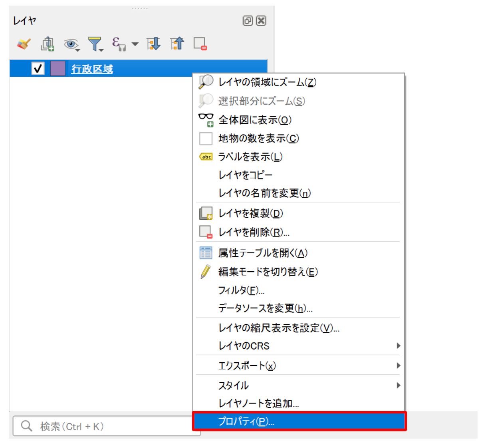Screen dimensions: 504x445
Task: Select レイヤの名前を変更(n) entry
Action: (298, 193)
